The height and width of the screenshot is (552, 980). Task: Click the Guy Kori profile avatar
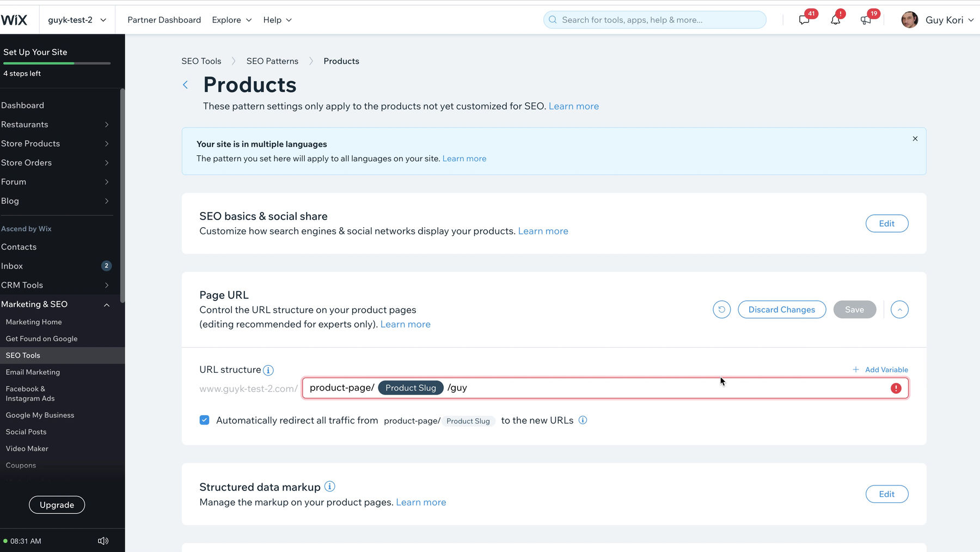click(910, 20)
